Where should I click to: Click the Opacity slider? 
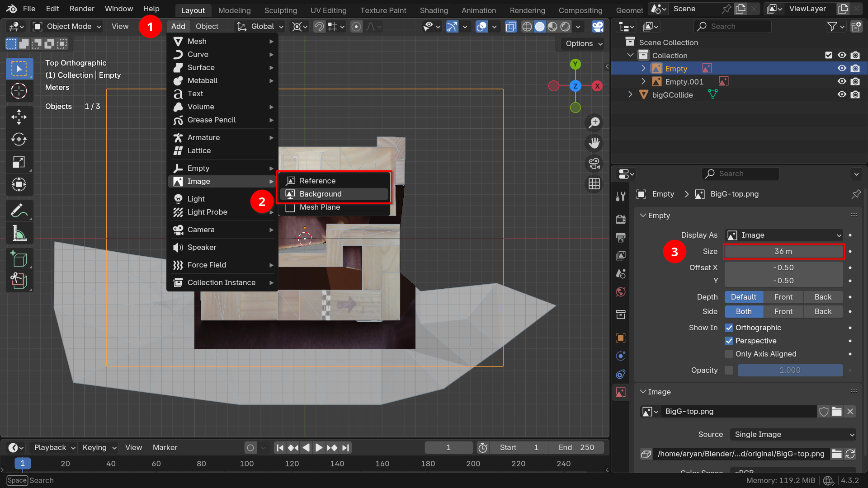tap(790, 371)
